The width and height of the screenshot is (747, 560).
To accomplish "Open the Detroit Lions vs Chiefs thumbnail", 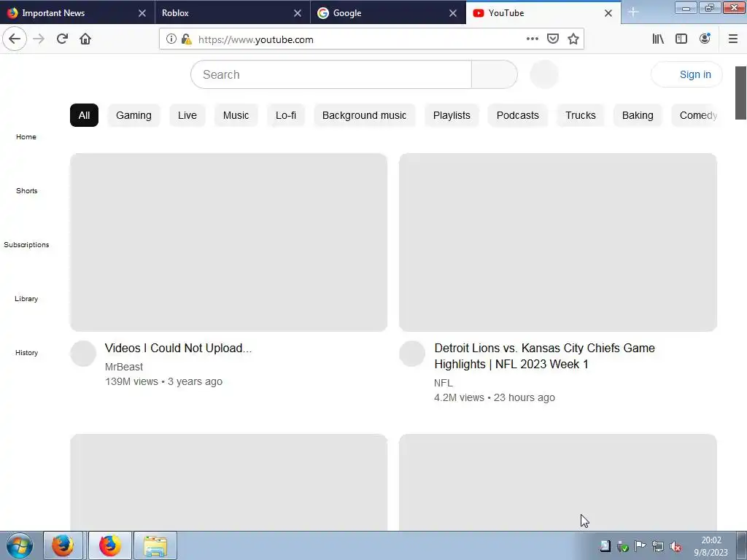I will click(558, 242).
